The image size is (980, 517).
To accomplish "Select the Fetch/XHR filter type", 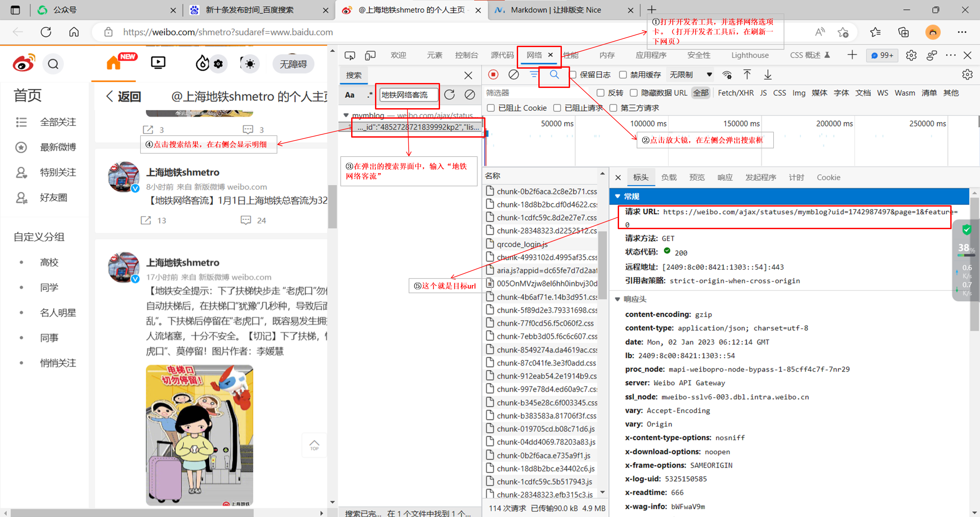I will 735,93.
